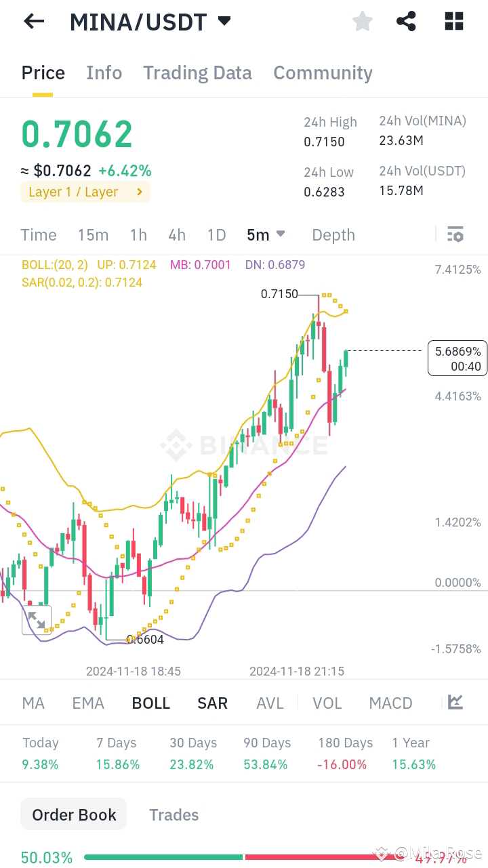Image resolution: width=488 pixels, height=868 pixels.
Task: Open the 5m timeframe dropdown
Action: pos(266,234)
